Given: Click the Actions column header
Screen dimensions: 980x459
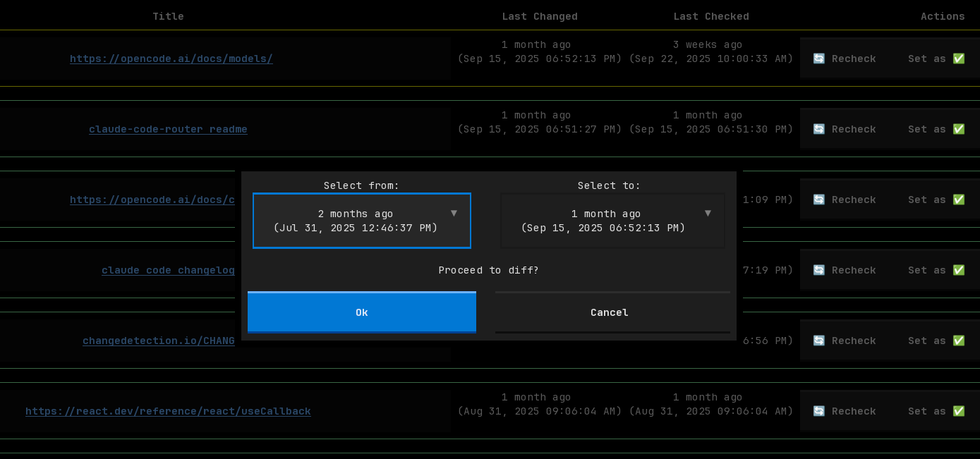Looking at the screenshot, I should pyautogui.click(x=943, y=16).
